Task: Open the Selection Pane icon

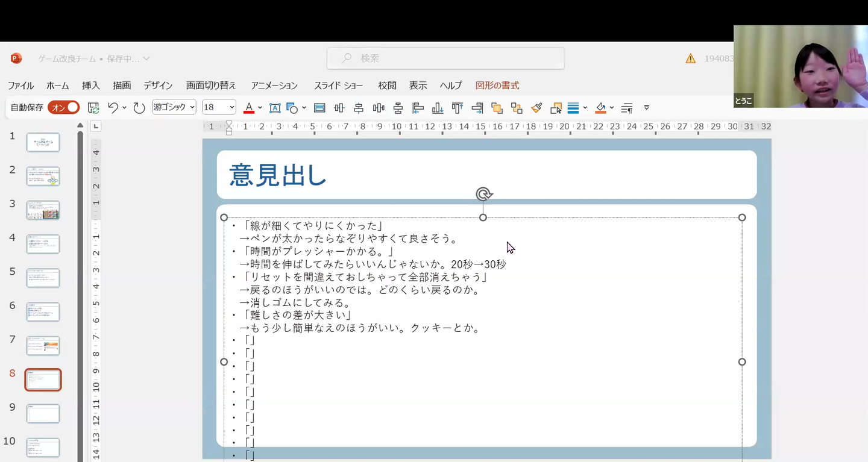Action: click(556, 108)
